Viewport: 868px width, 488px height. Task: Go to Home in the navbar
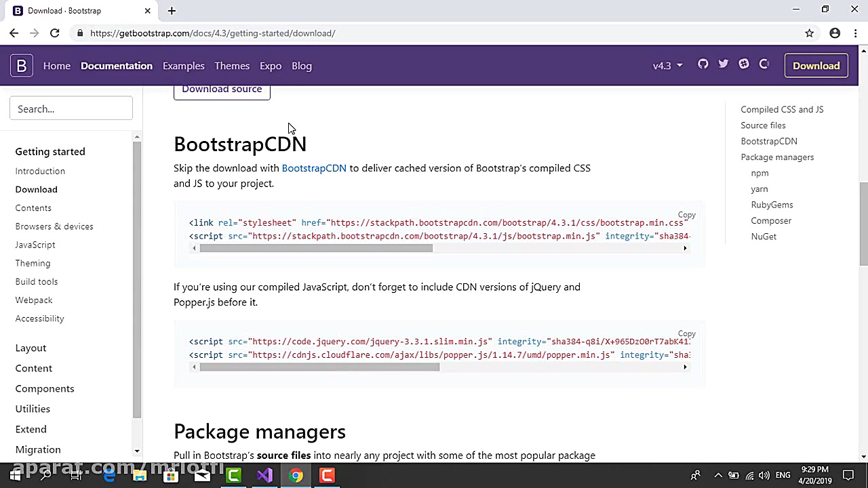click(x=57, y=66)
